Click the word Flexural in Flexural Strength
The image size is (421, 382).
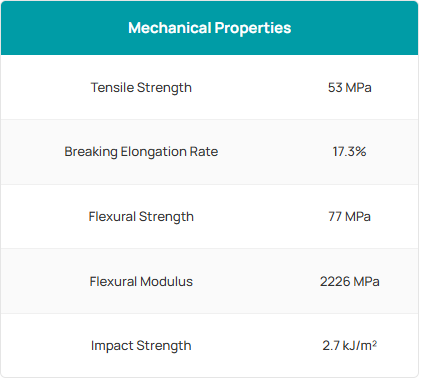(112, 217)
